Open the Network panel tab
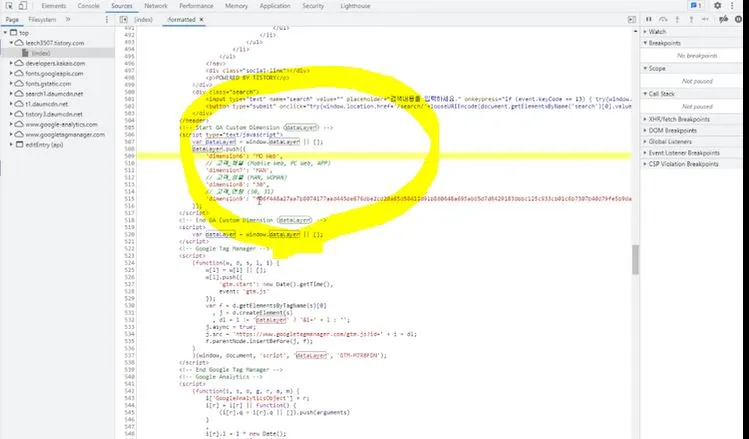The width and height of the screenshot is (749, 439). pos(156,6)
